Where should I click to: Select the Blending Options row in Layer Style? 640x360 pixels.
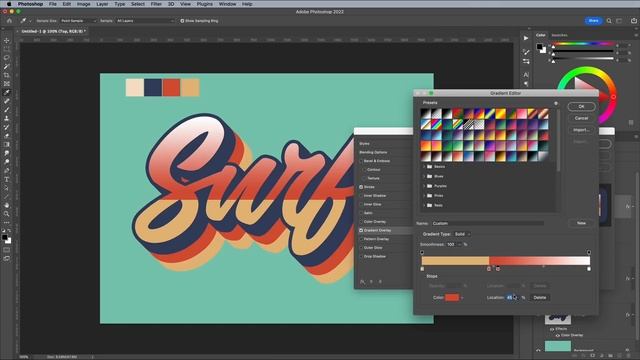(x=373, y=152)
